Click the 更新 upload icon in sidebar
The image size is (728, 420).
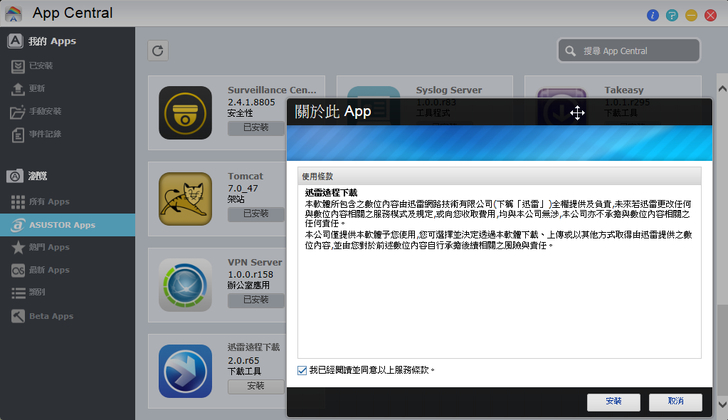pyautogui.click(x=18, y=89)
